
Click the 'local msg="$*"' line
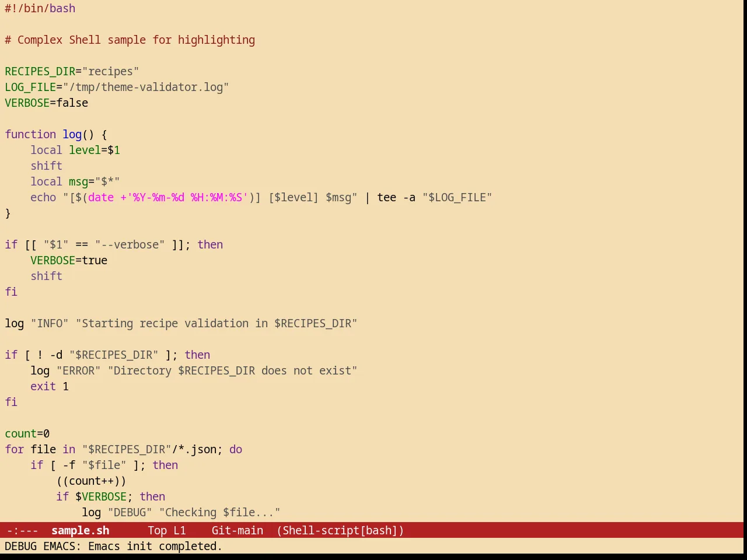75,181
